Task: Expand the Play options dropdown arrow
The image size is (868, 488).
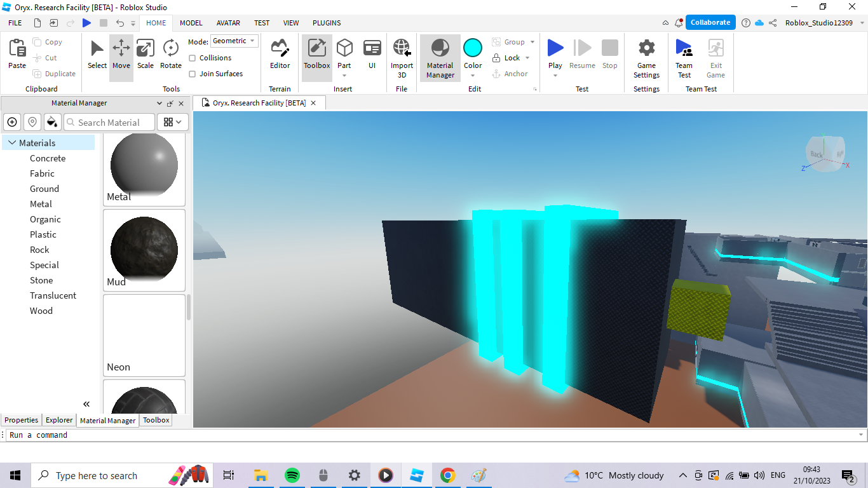Action: pos(555,76)
